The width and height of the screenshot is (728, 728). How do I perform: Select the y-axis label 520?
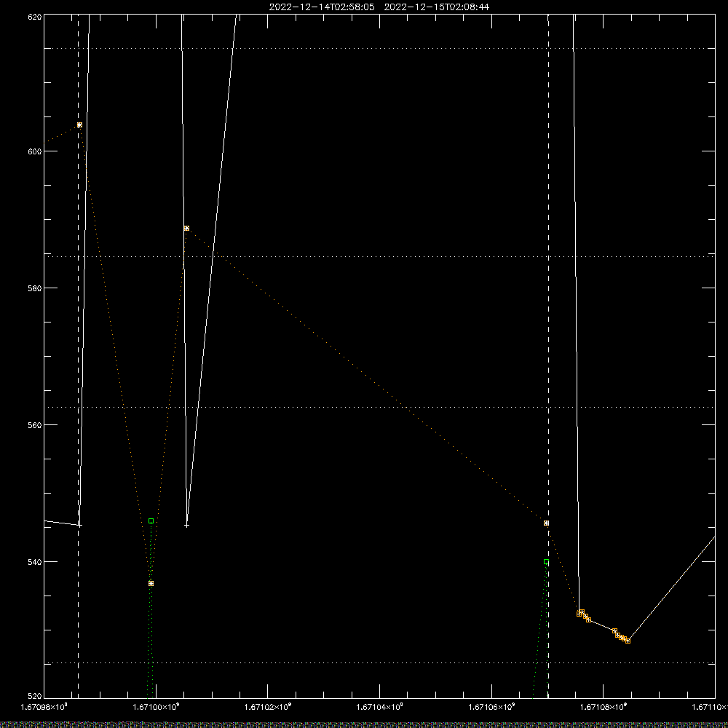(x=35, y=697)
